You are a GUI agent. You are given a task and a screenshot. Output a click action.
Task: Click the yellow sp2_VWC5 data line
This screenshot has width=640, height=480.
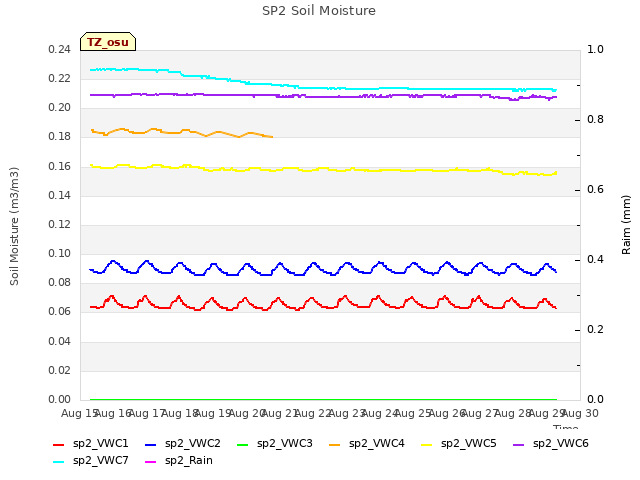point(322,169)
